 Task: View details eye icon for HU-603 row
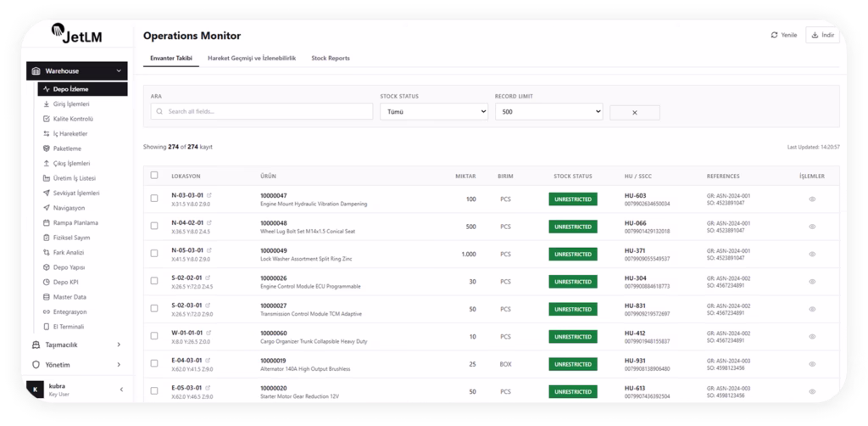[x=811, y=199]
